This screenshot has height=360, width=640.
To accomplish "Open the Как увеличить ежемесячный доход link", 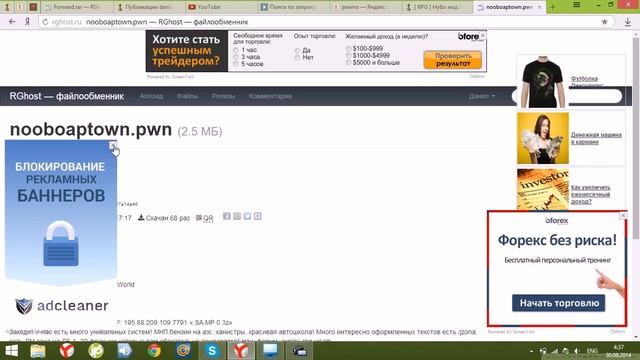I will click(590, 194).
